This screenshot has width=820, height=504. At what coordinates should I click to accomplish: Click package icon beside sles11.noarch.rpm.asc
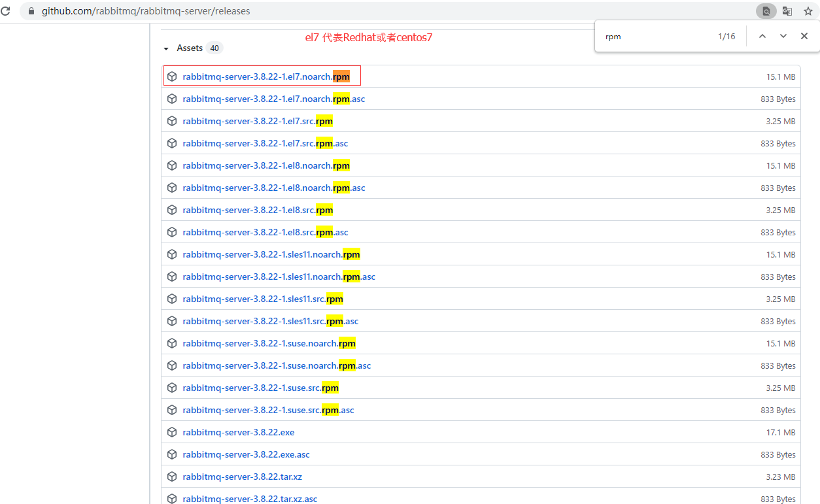pyautogui.click(x=172, y=277)
